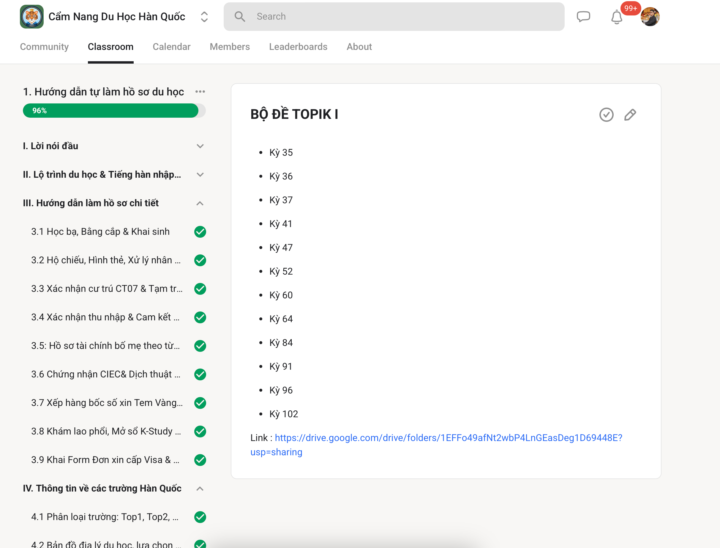This screenshot has width=720, height=548.
Task: Edit the lesson with pencil icon
Action: pyautogui.click(x=630, y=114)
